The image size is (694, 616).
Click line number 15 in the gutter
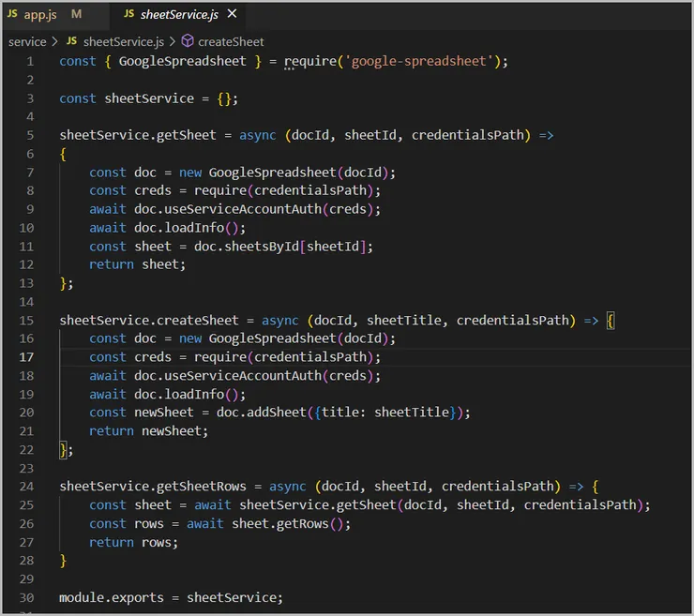tap(26, 321)
